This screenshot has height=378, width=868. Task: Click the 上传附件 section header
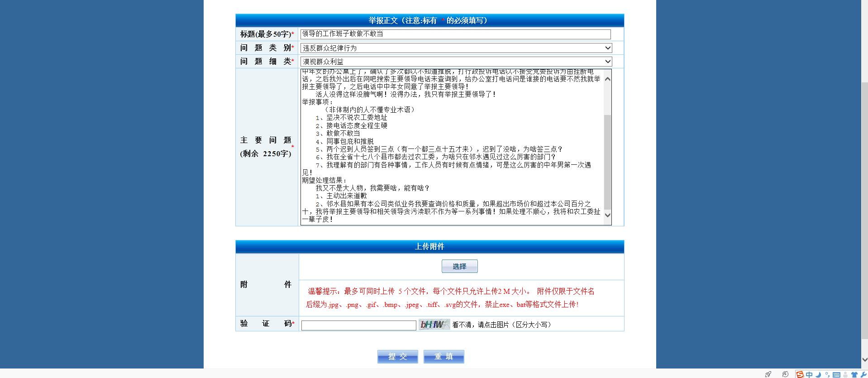429,246
